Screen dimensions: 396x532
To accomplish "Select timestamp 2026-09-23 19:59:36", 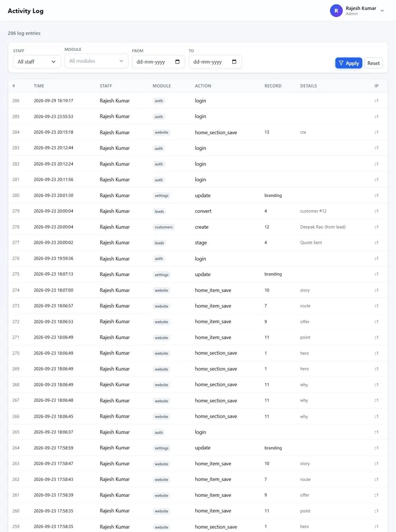I will click(x=53, y=258).
